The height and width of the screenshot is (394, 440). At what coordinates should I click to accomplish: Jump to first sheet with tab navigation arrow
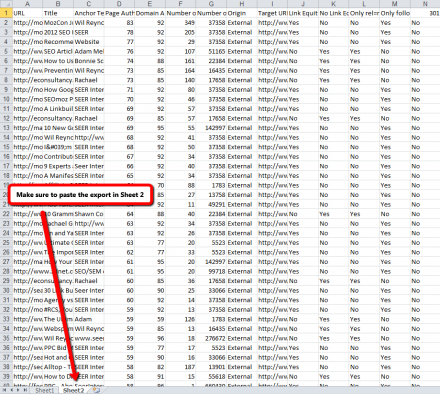tap(5, 390)
